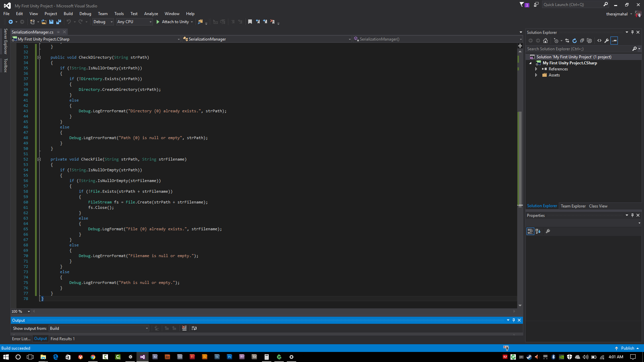The height and width of the screenshot is (362, 644).
Task: Toggle a bookmark with the bookmark icon
Action: coord(250,22)
